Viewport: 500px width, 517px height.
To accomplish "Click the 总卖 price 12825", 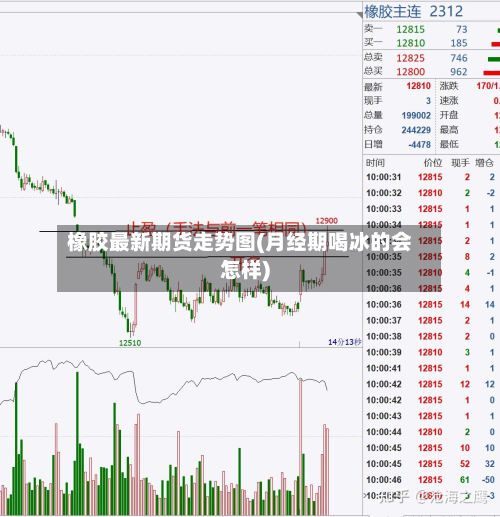I will pyautogui.click(x=410, y=58).
